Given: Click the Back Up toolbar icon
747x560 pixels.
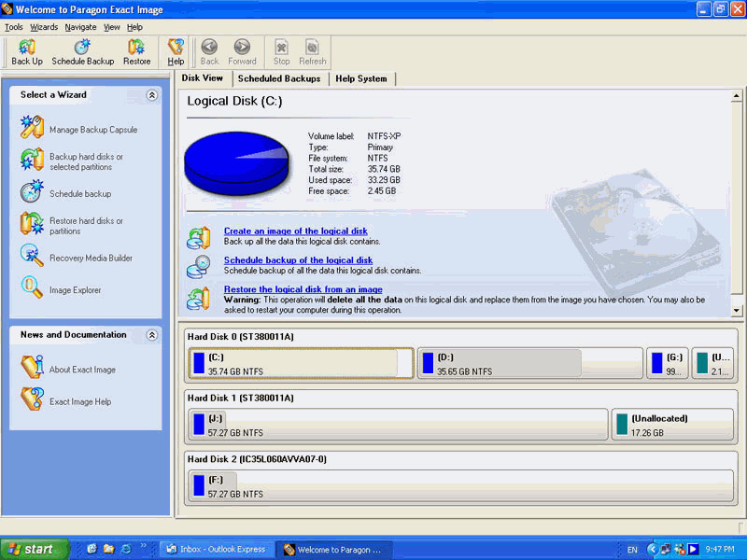Looking at the screenshot, I should [x=27, y=52].
